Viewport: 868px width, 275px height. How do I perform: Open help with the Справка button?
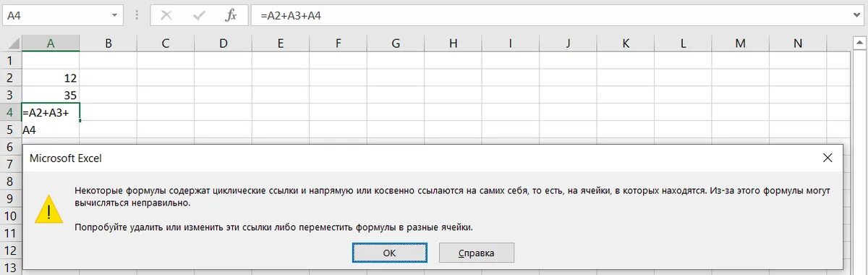477,253
